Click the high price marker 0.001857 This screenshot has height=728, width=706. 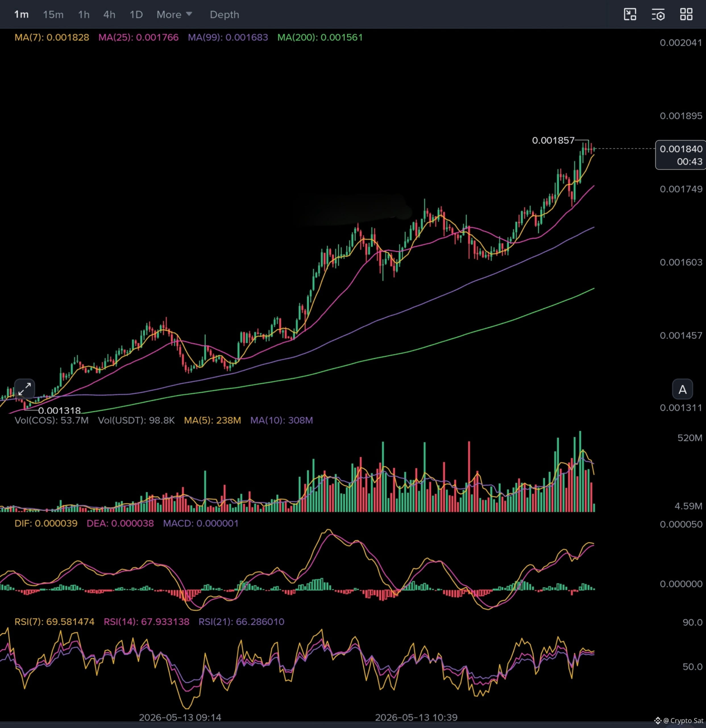pos(553,140)
